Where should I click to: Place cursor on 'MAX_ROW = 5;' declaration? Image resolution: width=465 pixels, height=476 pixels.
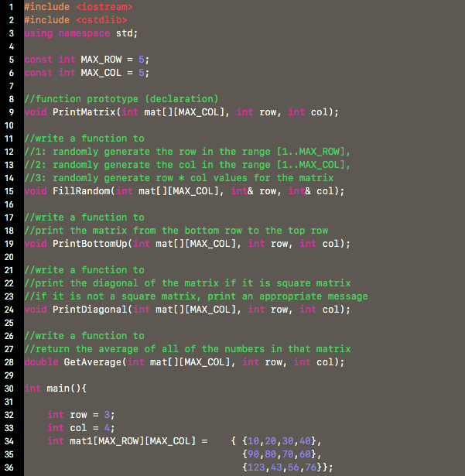coord(115,60)
